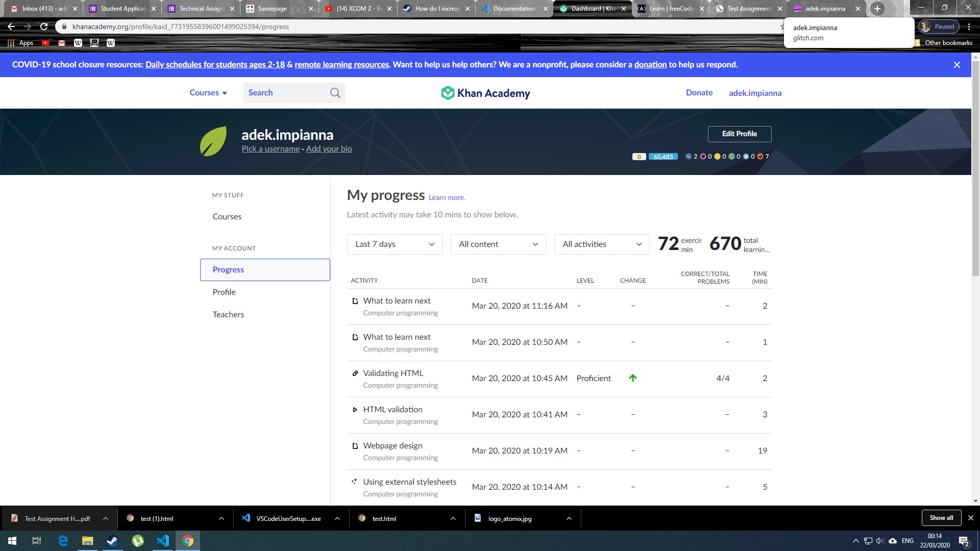The image size is (980, 551).
Task: Click the Validating HTML exercise icon
Action: pyautogui.click(x=355, y=373)
